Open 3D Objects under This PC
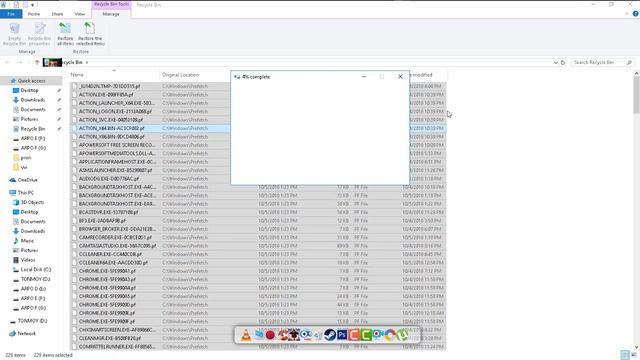This screenshot has height=360, width=640. [x=32, y=202]
